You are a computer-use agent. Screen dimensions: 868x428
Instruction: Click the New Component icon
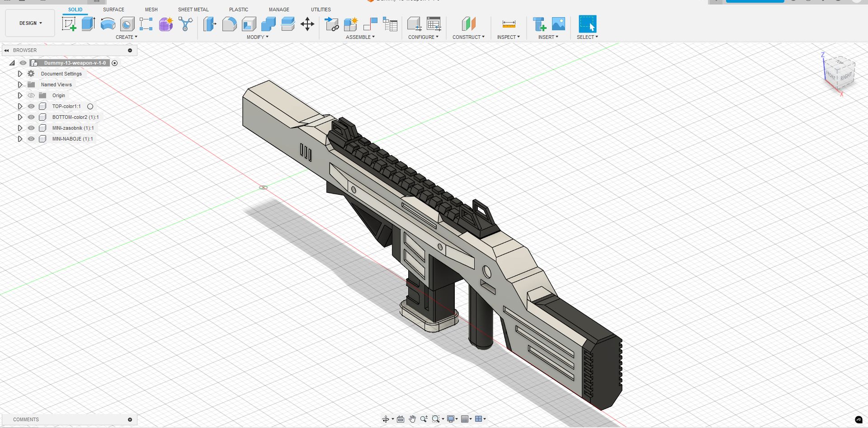pyautogui.click(x=351, y=24)
